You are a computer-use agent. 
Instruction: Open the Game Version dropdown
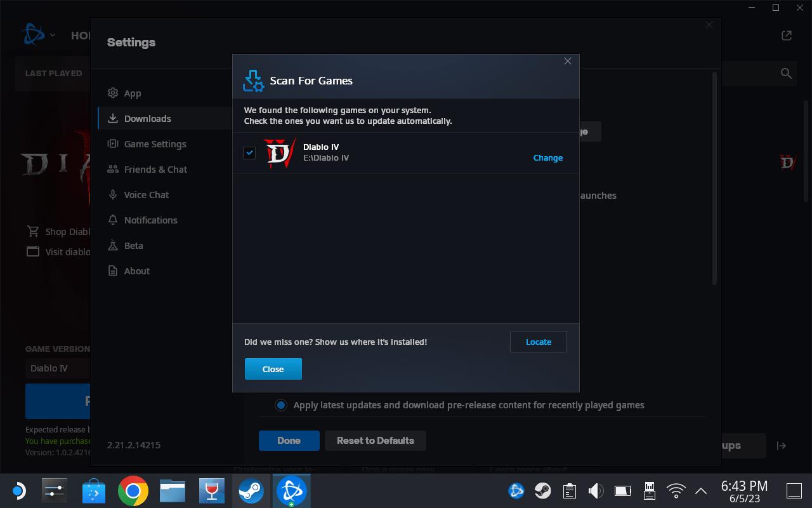click(57, 368)
